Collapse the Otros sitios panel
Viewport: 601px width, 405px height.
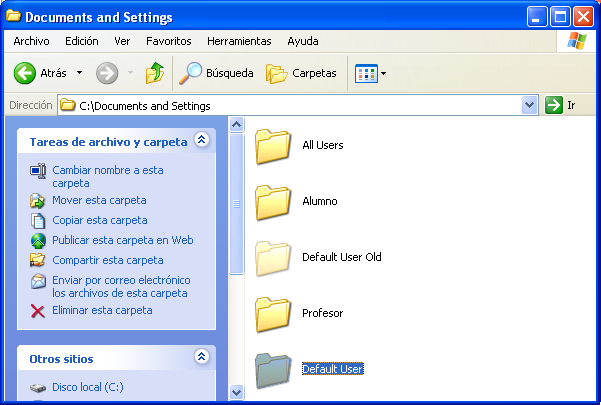point(201,357)
